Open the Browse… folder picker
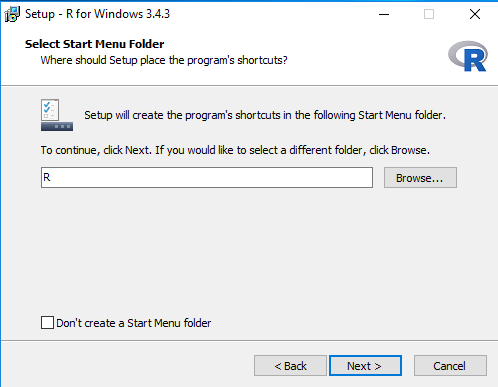Image resolution: width=498 pixels, height=387 pixels. (x=420, y=178)
